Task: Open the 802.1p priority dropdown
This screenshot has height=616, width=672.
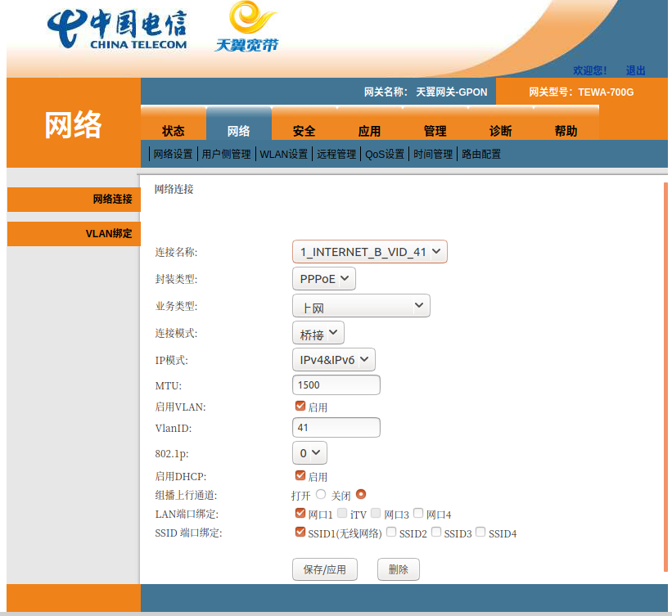Action: click(309, 452)
